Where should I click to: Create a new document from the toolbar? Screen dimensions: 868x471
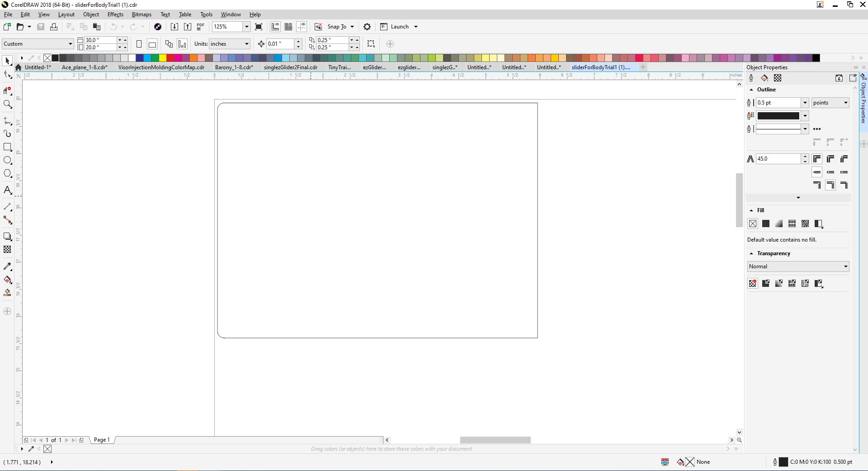pos(7,27)
